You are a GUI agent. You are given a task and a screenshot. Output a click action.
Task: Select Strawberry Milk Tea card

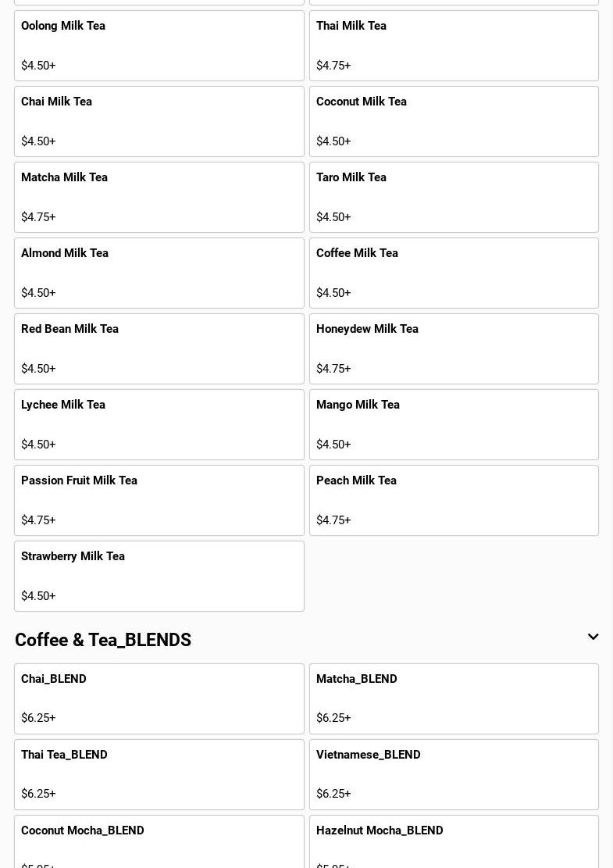click(x=159, y=576)
